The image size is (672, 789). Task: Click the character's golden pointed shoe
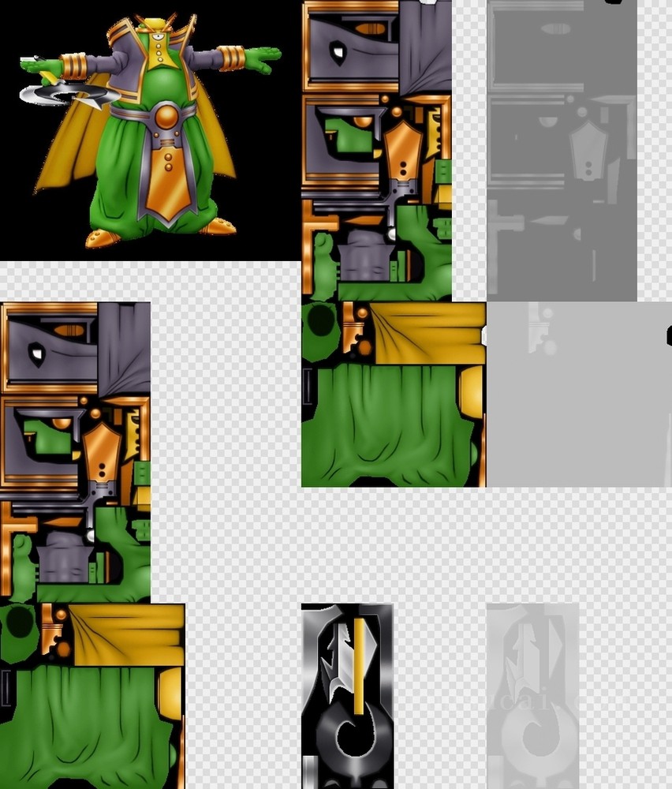click(x=103, y=237)
